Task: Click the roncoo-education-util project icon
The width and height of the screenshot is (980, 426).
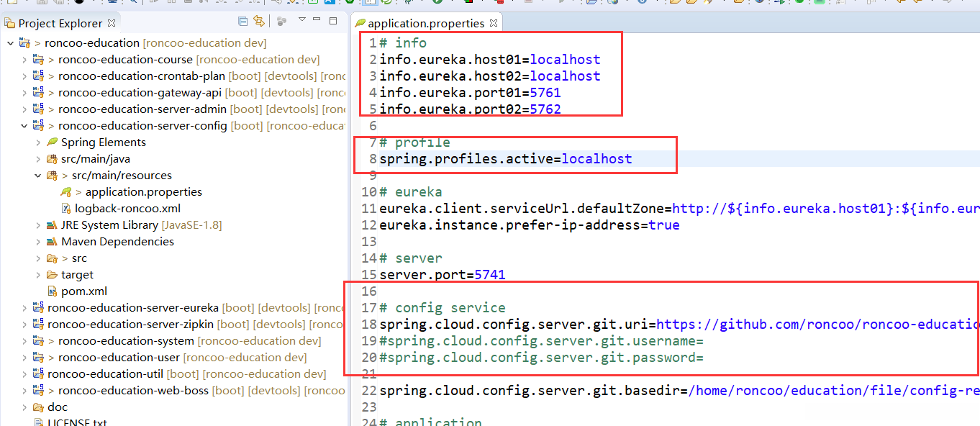Action: click(x=38, y=373)
